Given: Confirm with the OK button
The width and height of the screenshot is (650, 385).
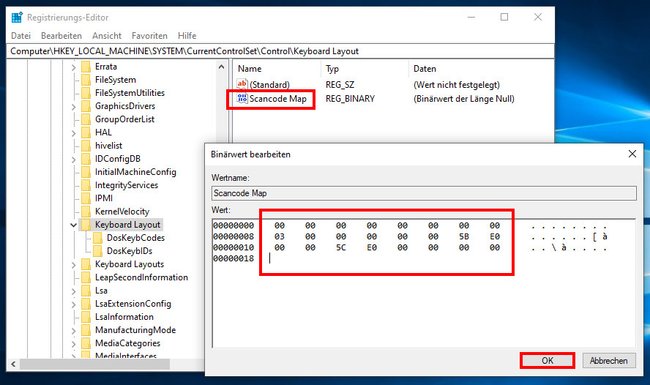Looking at the screenshot, I should click(547, 361).
